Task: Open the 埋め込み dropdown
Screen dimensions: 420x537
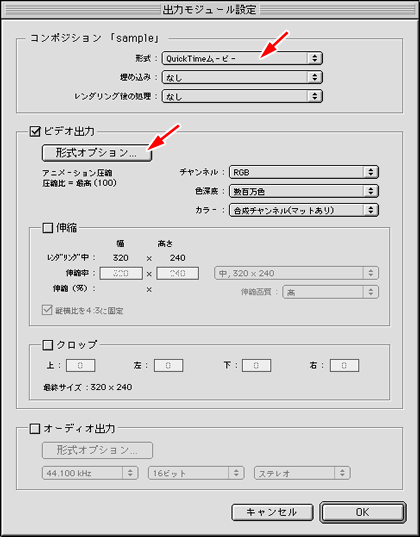Action: click(242, 77)
